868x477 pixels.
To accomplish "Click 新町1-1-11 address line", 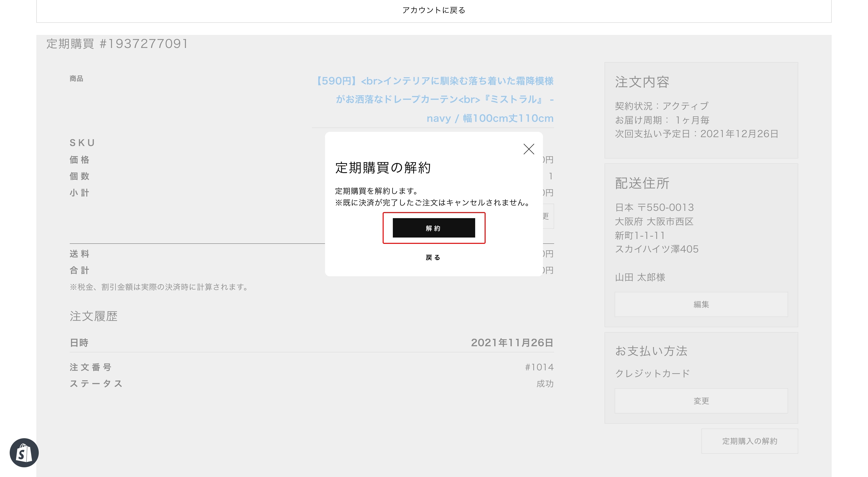I will tap(640, 235).
